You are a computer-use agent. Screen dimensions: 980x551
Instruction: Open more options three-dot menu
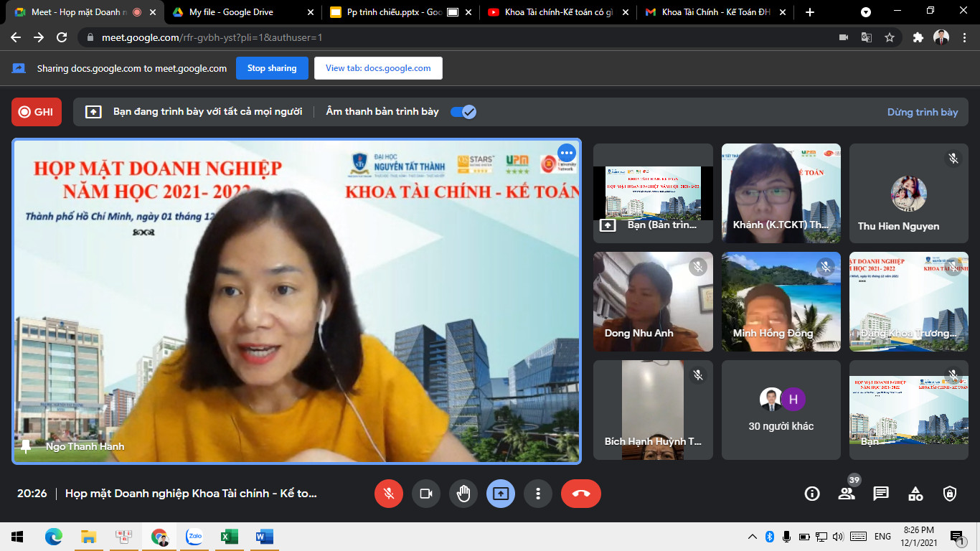tap(538, 494)
